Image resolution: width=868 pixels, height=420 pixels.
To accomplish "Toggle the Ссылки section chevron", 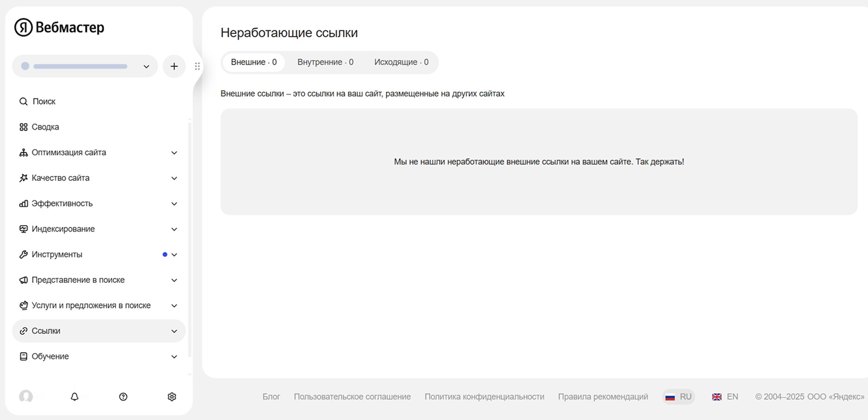I will pyautogui.click(x=174, y=331).
